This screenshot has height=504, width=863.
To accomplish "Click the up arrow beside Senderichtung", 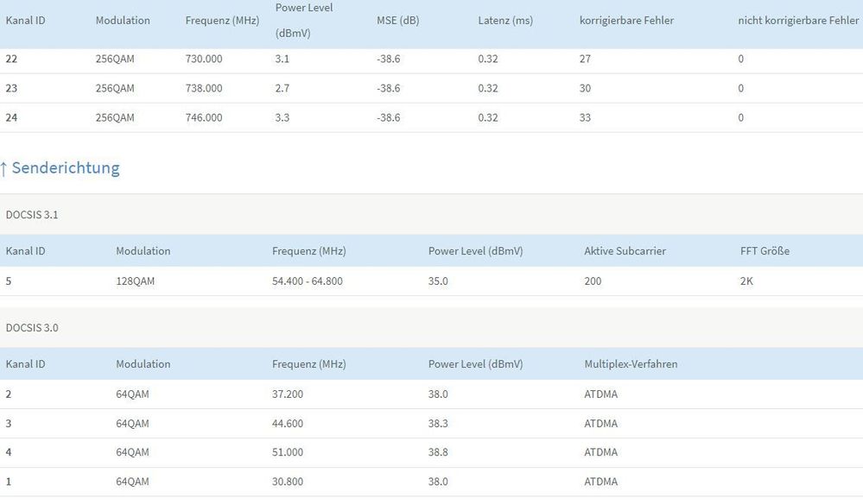I will (x=4, y=168).
